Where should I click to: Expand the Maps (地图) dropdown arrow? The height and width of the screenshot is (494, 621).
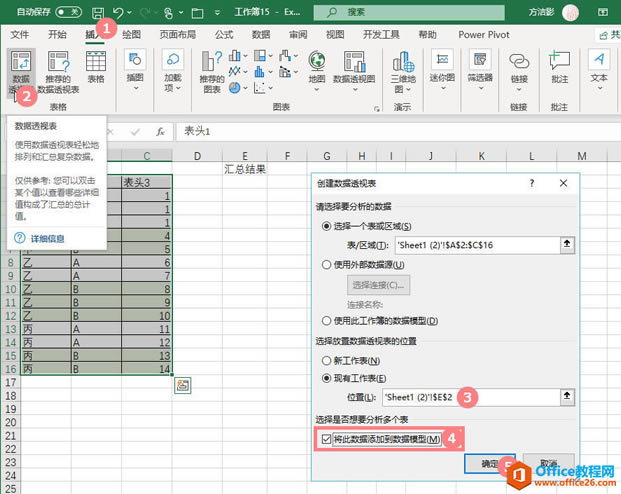[317, 90]
